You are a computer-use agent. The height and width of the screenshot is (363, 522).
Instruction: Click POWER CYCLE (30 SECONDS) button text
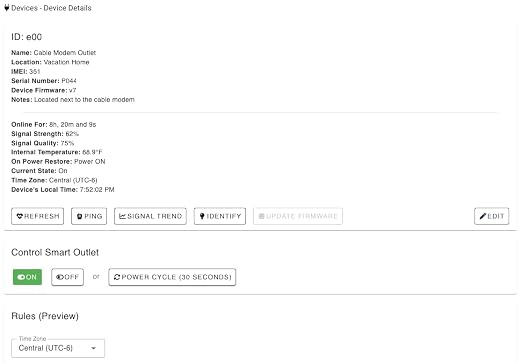pyautogui.click(x=176, y=277)
